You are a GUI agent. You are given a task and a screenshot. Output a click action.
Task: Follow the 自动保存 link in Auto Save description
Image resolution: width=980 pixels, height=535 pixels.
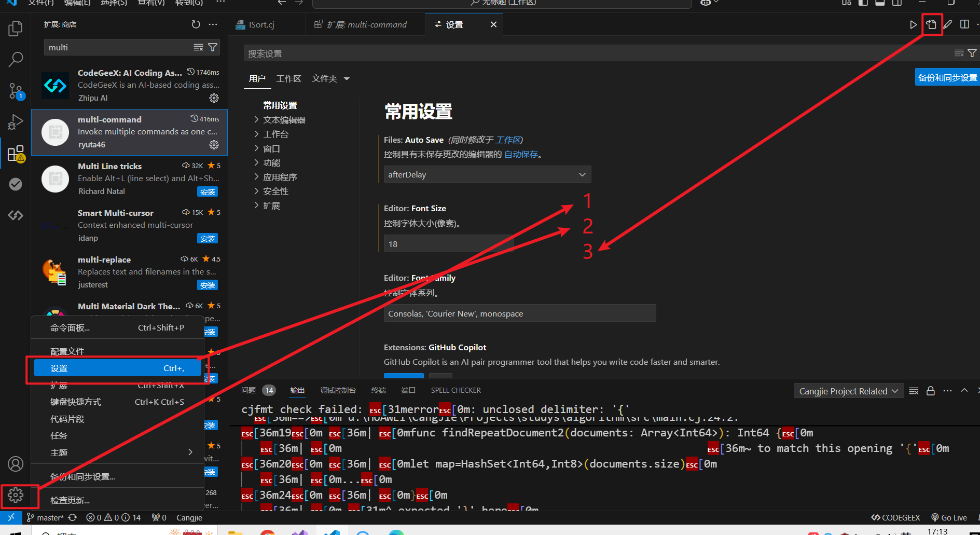coord(521,154)
